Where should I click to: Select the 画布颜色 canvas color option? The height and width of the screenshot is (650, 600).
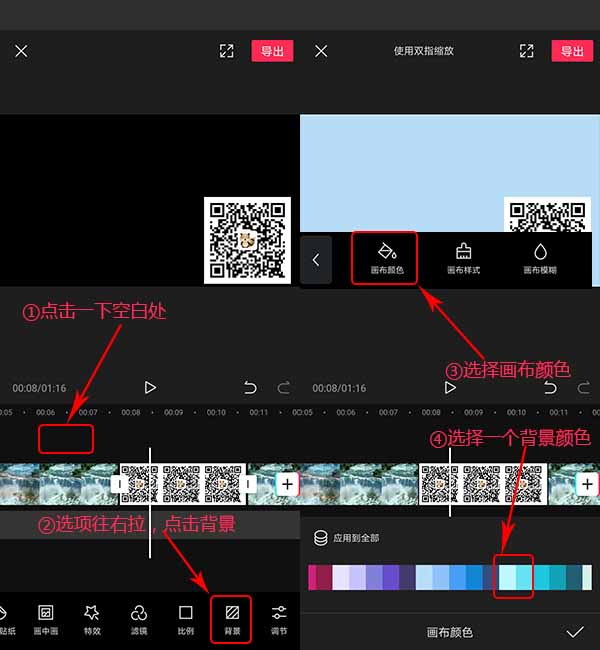[386, 259]
